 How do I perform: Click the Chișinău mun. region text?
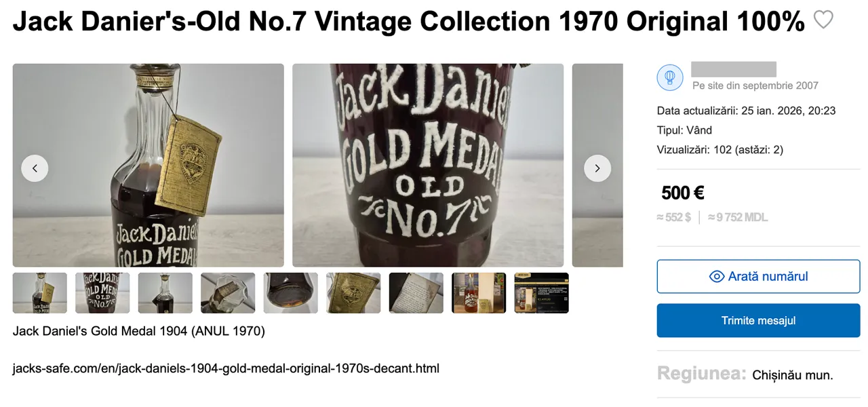tap(793, 375)
